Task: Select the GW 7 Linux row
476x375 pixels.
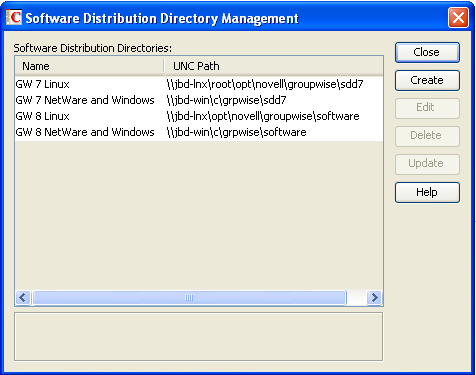Action: [199, 84]
